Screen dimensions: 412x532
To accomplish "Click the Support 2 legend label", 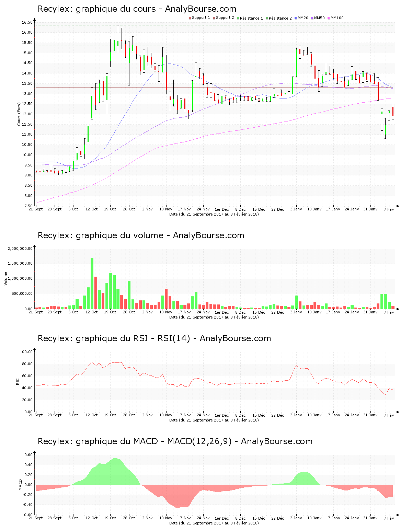I will pos(225,18).
